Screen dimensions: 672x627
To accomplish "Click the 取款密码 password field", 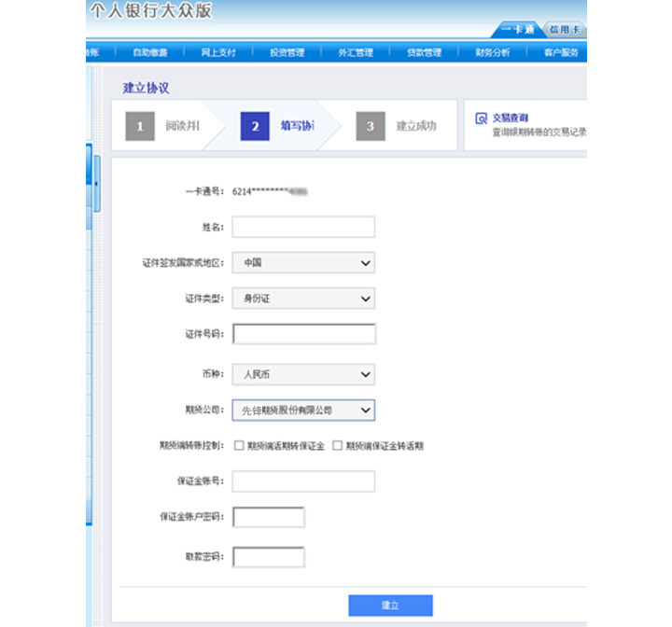I will pos(269,557).
